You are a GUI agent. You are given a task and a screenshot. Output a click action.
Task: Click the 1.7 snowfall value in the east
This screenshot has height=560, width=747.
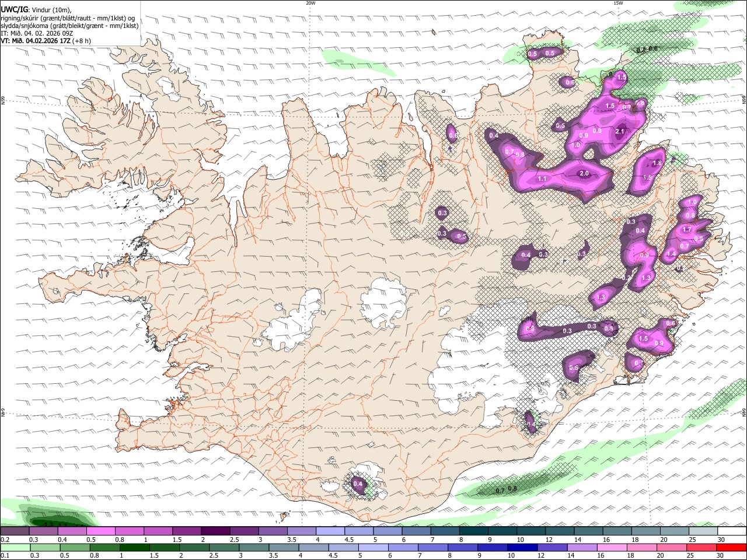tap(687, 230)
